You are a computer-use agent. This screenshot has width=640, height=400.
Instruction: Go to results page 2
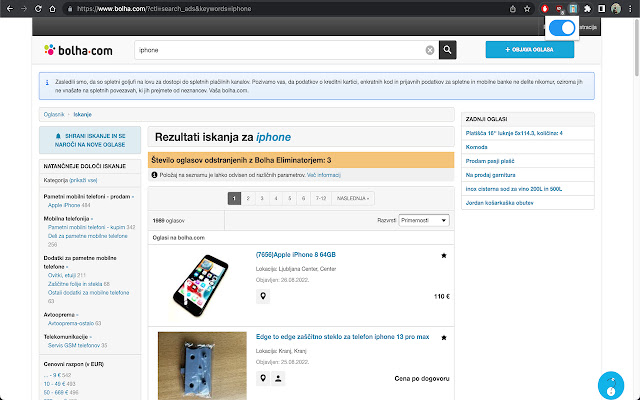[x=248, y=198]
